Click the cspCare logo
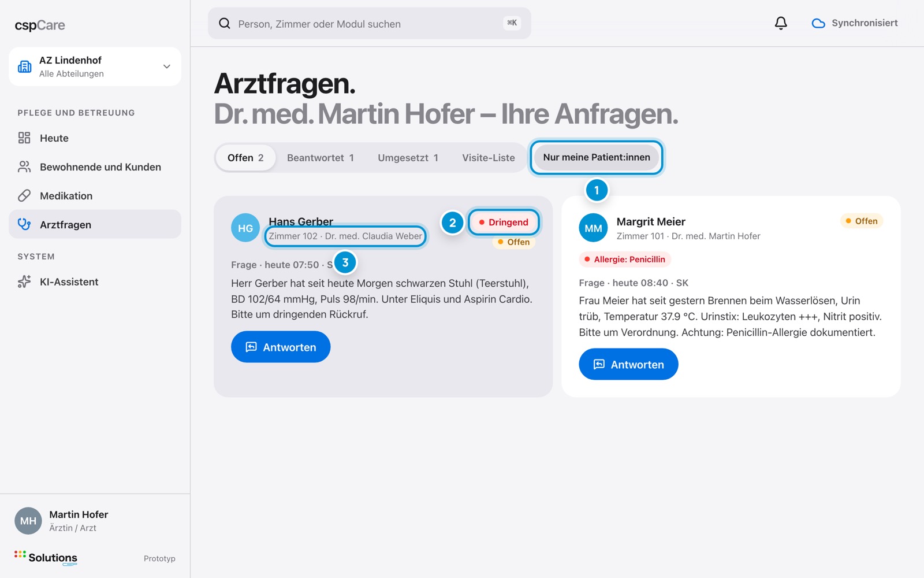This screenshot has width=924, height=578. tap(40, 25)
